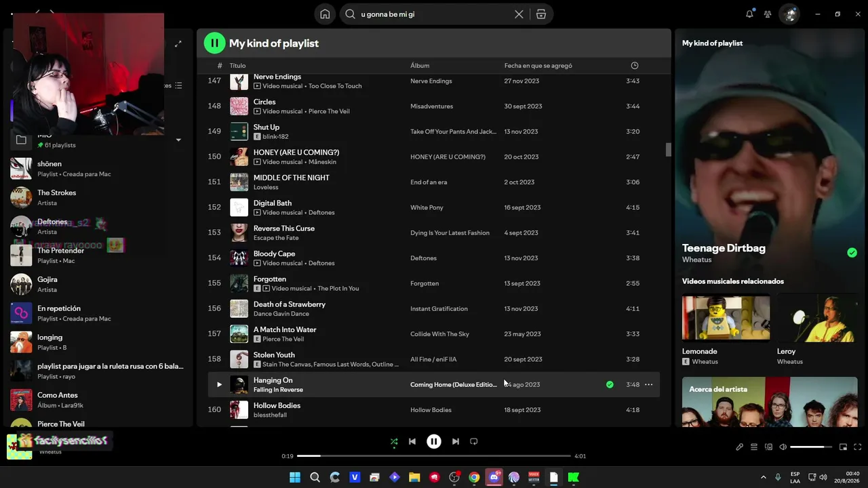Open Discord from the taskbar
The height and width of the screenshot is (488, 868).
(494, 477)
